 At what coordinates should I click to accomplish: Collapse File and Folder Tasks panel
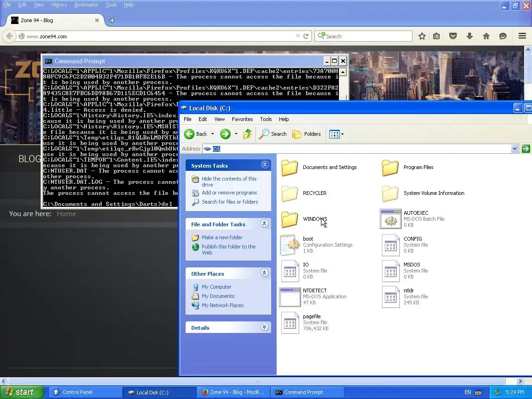click(265, 224)
